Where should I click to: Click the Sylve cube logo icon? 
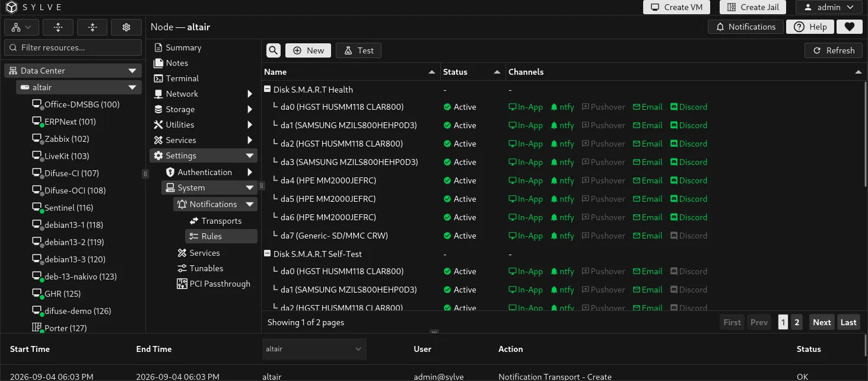12,8
